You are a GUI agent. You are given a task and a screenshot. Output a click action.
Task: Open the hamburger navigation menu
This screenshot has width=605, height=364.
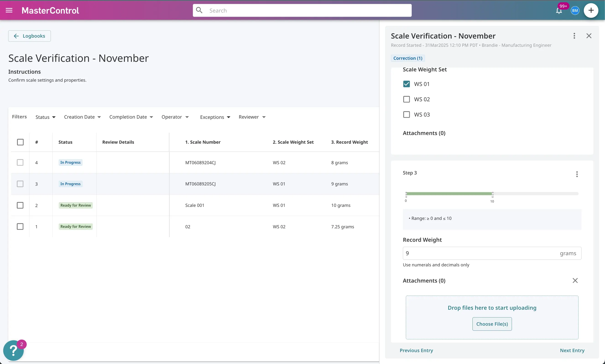9,10
